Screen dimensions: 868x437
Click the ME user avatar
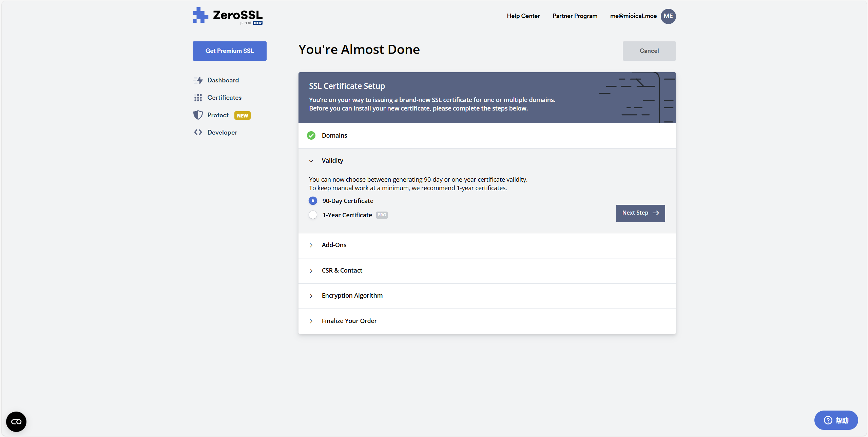[x=668, y=16]
